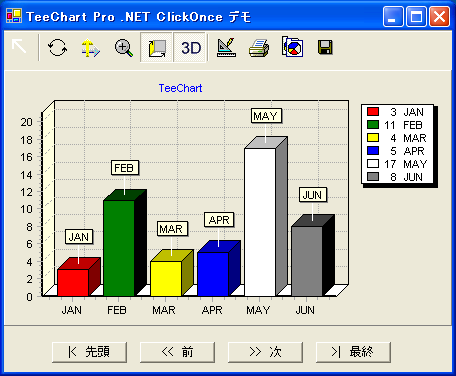Activate the rotate chart tool

click(x=57, y=48)
